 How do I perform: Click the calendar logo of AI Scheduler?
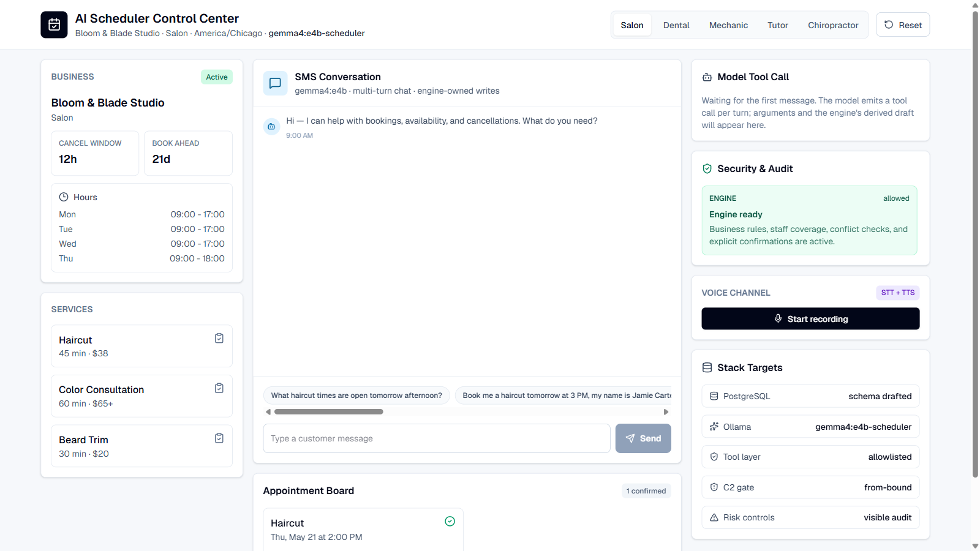click(54, 24)
